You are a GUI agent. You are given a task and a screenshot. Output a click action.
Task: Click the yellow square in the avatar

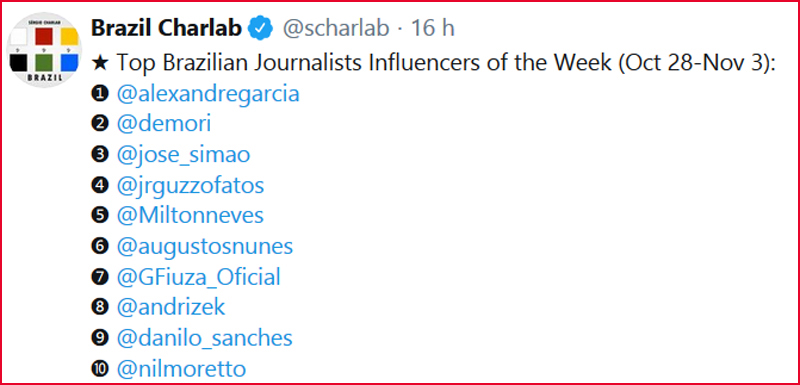pyautogui.click(x=69, y=36)
